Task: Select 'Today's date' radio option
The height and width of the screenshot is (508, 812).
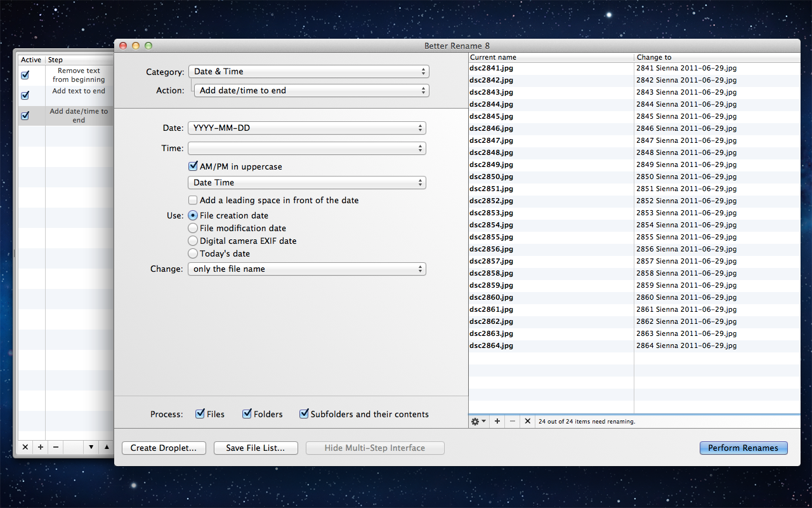Action: tap(193, 253)
